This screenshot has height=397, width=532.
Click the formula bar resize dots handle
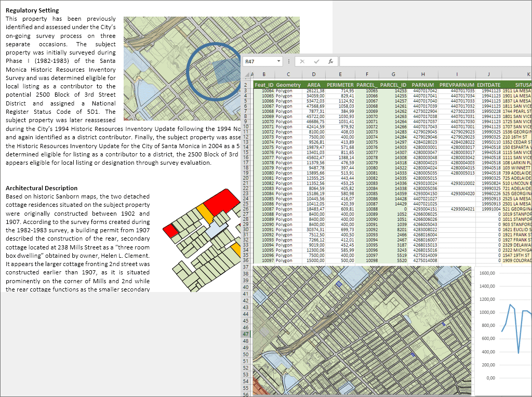tap(289, 61)
